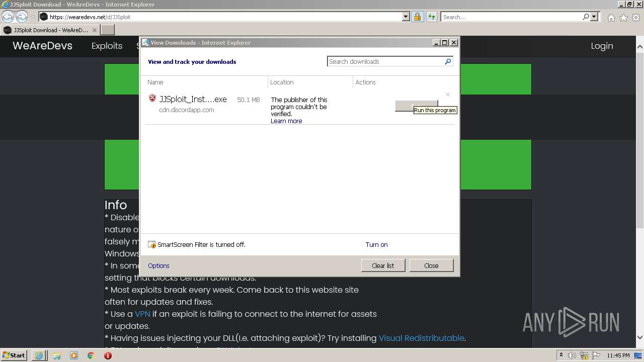Click the search magnifier in downloads dialog

[x=448, y=61]
